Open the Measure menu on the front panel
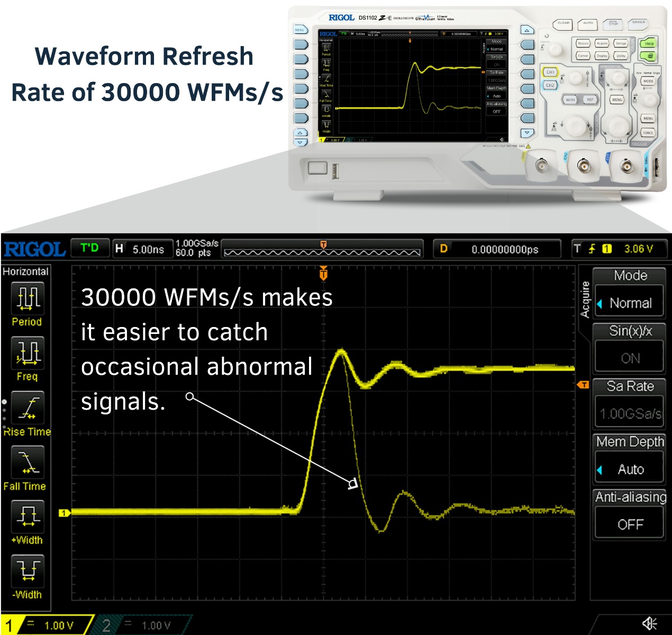672x635 pixels. pos(583,43)
